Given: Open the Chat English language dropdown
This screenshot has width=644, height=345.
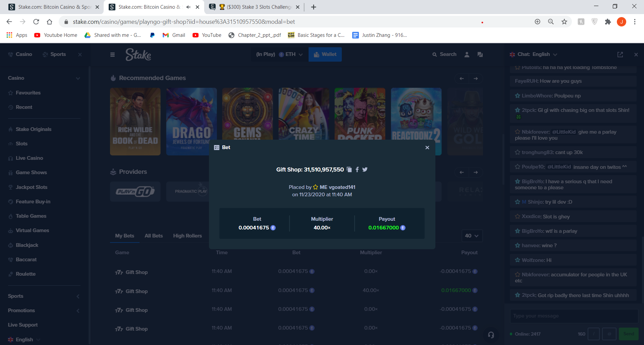Looking at the screenshot, I should point(533,54).
